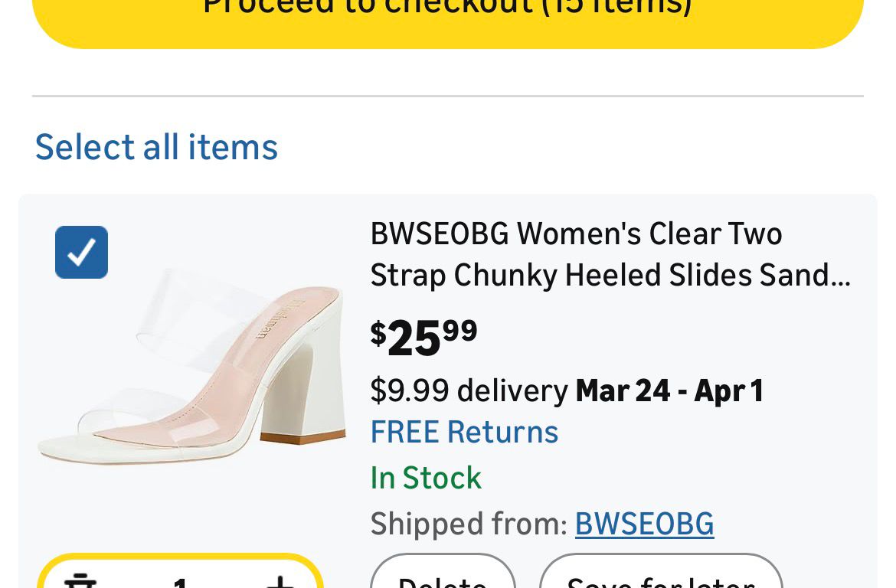Click the truncated Slides Sand… title ellipsis
This screenshot has width=896, height=588.
(x=840, y=276)
